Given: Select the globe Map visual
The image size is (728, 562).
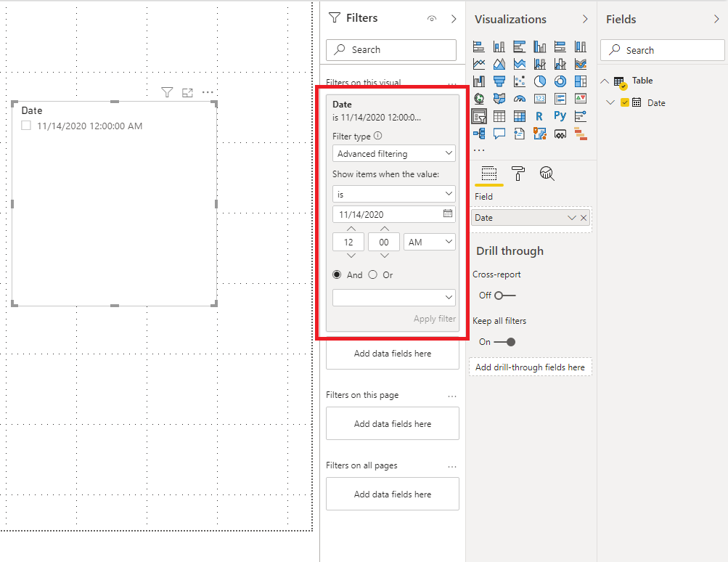Looking at the screenshot, I should click(x=478, y=99).
